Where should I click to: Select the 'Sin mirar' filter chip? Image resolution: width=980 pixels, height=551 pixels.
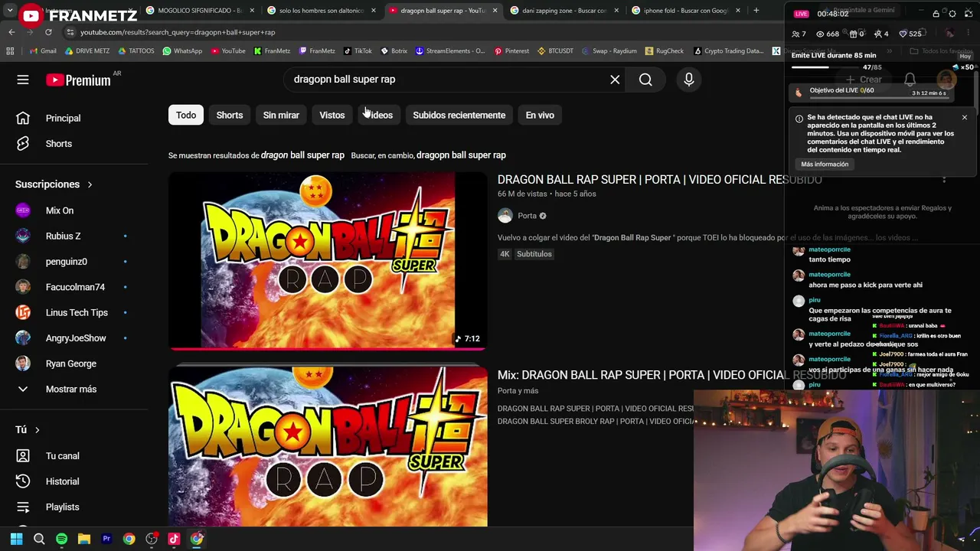point(281,115)
